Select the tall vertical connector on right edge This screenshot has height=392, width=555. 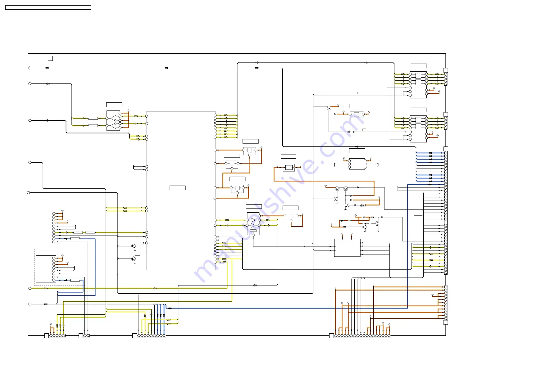pos(446,213)
